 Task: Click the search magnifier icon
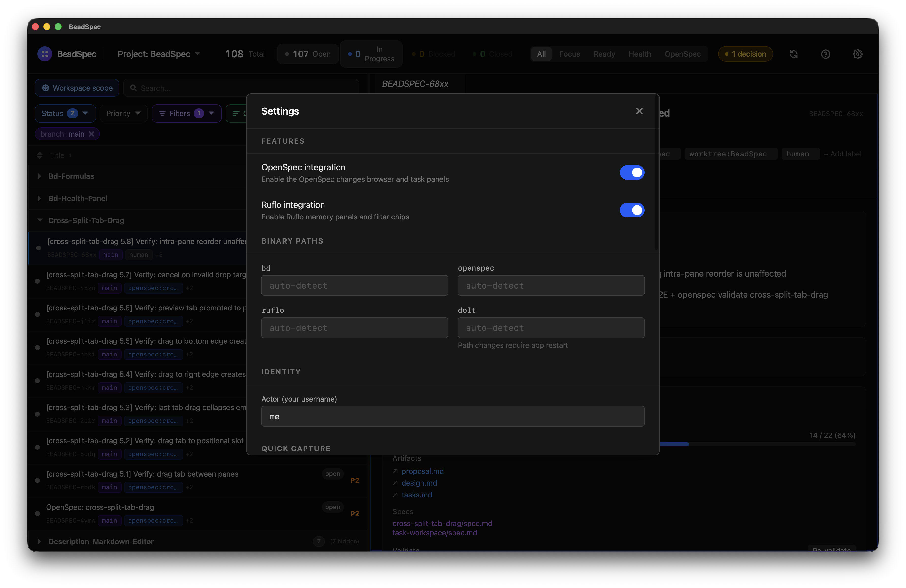tap(133, 88)
